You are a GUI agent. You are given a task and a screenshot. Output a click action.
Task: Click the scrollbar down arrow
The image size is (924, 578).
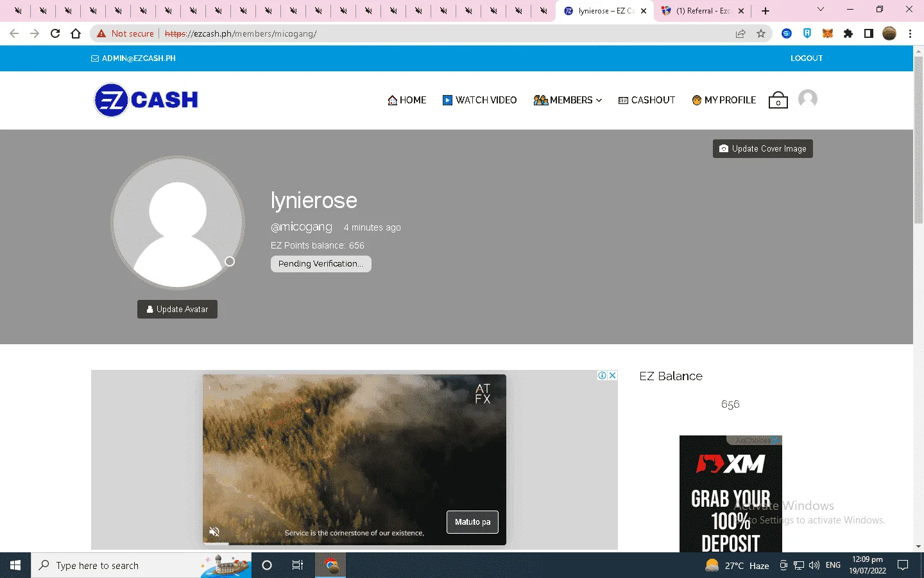click(918, 547)
